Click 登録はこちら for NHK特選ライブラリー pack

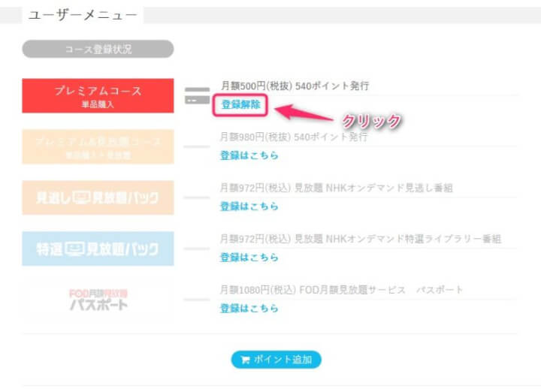(249, 257)
